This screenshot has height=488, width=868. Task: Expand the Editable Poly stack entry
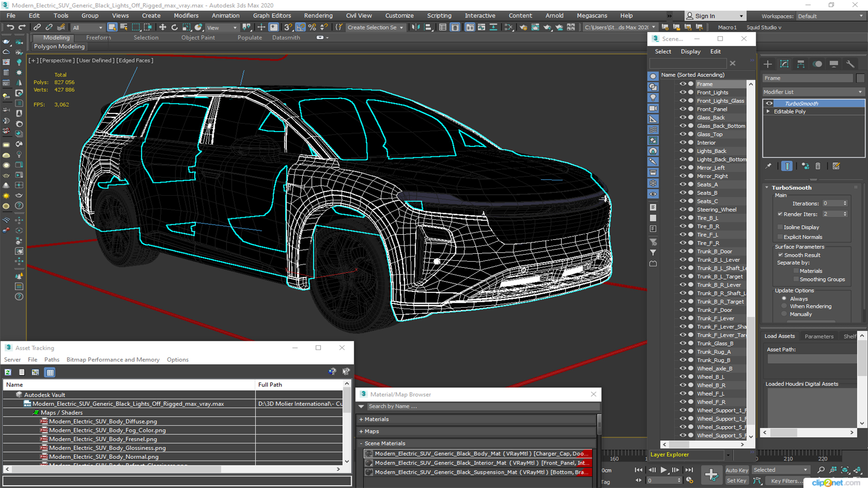tap(768, 112)
